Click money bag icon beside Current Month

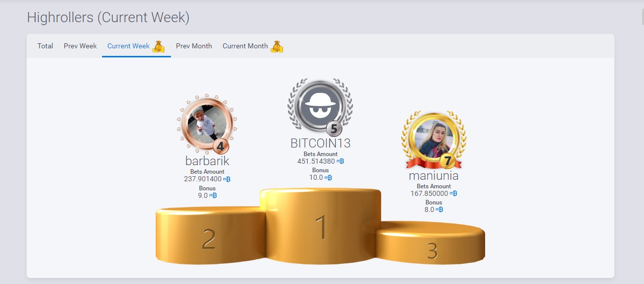tap(277, 46)
